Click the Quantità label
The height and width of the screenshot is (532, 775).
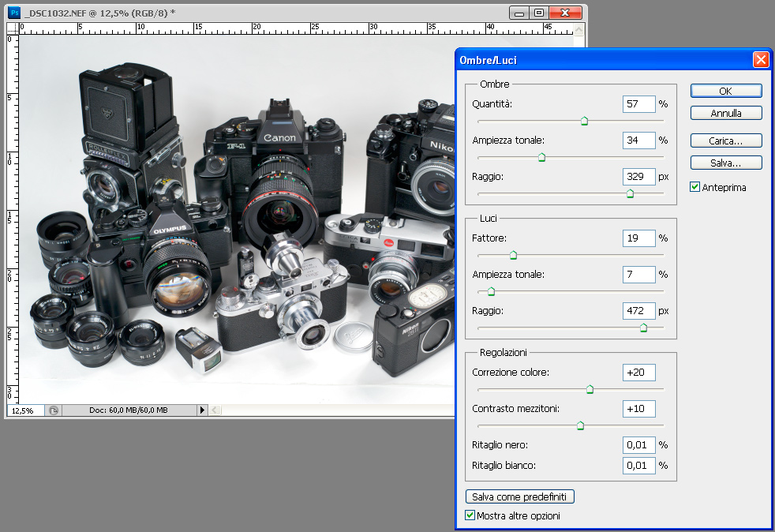pyautogui.click(x=492, y=104)
